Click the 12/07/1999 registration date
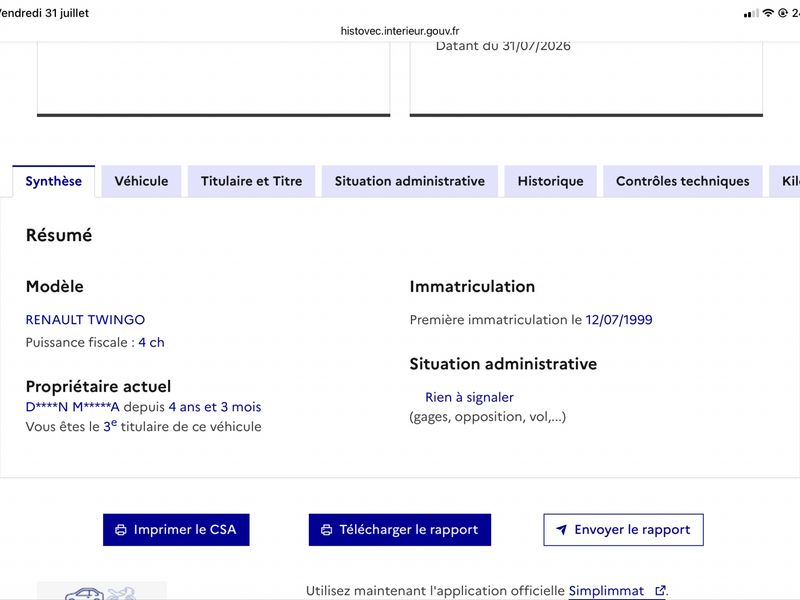 pyautogui.click(x=619, y=320)
